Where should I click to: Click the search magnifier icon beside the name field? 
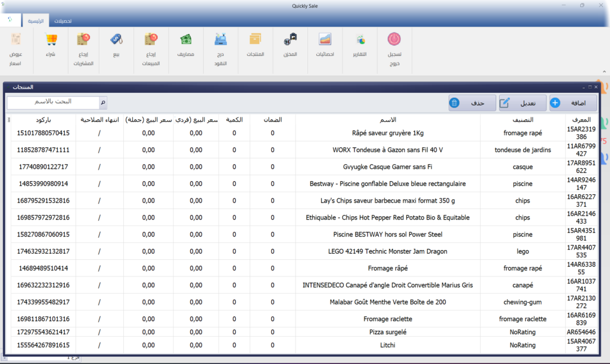point(103,102)
